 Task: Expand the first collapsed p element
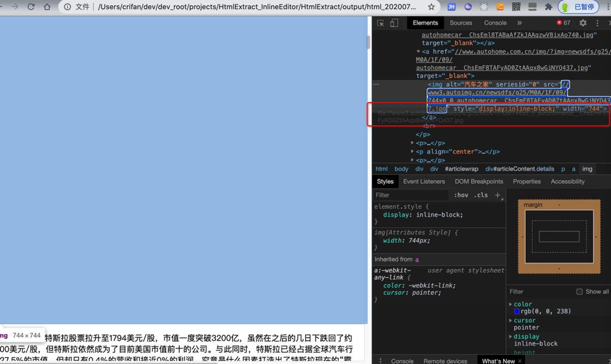tap(412, 143)
